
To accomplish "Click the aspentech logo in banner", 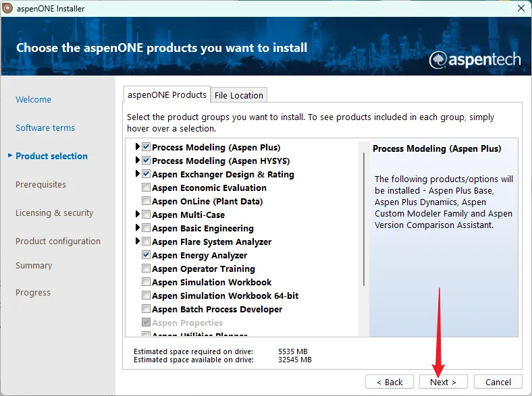I will 475,59.
